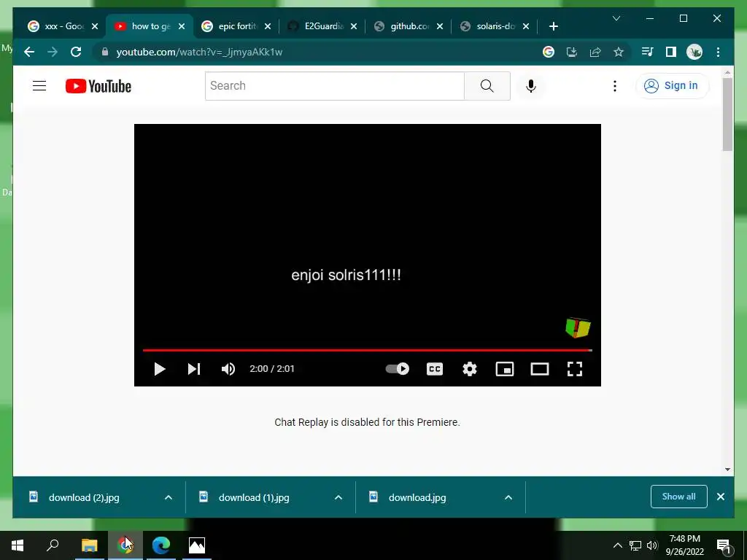Image resolution: width=747 pixels, height=560 pixels.
Task: Open the Photos app from taskbar
Action: 197,545
